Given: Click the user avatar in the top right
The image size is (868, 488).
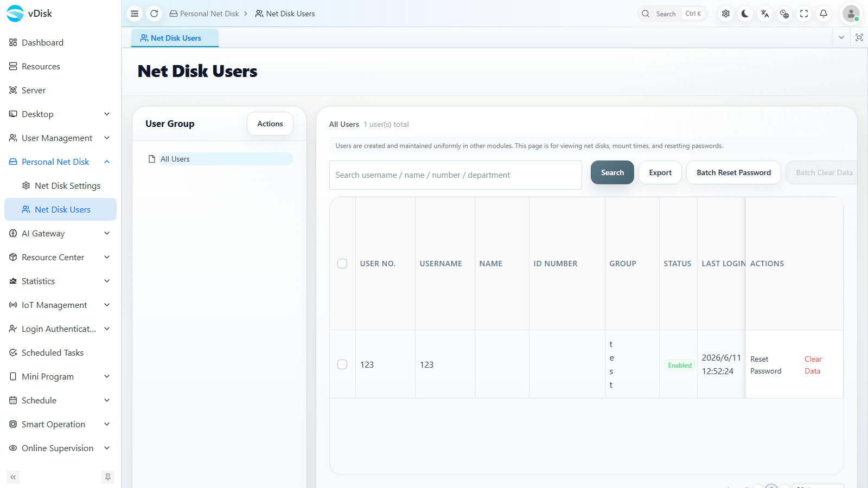Looking at the screenshot, I should [x=851, y=14].
